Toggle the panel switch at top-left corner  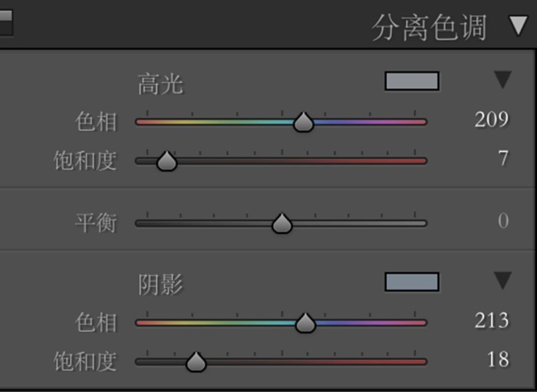coord(6,22)
